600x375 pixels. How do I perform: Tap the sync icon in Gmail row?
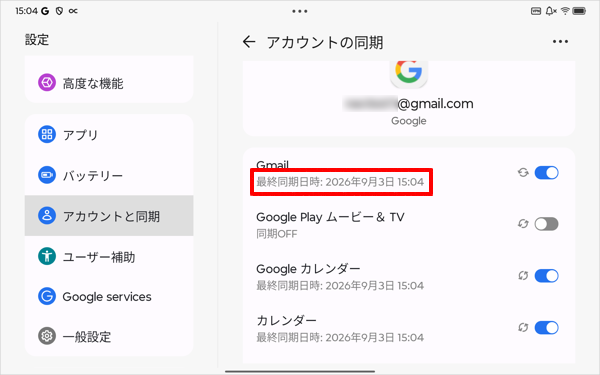tap(523, 173)
